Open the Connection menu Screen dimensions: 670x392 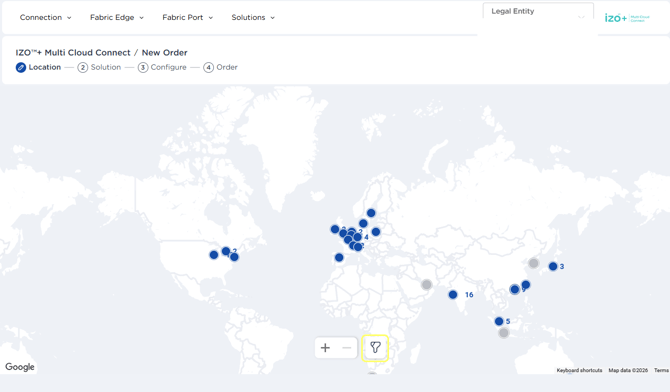click(x=45, y=18)
